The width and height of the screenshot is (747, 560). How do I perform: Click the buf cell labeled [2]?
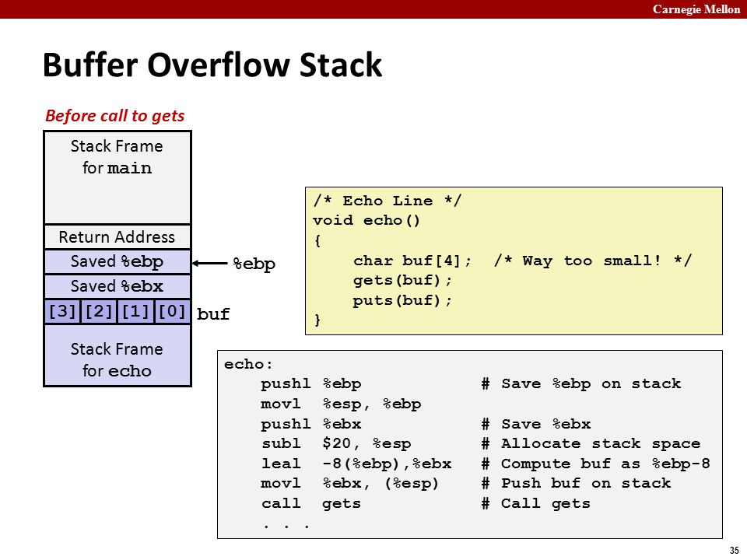[x=99, y=311]
